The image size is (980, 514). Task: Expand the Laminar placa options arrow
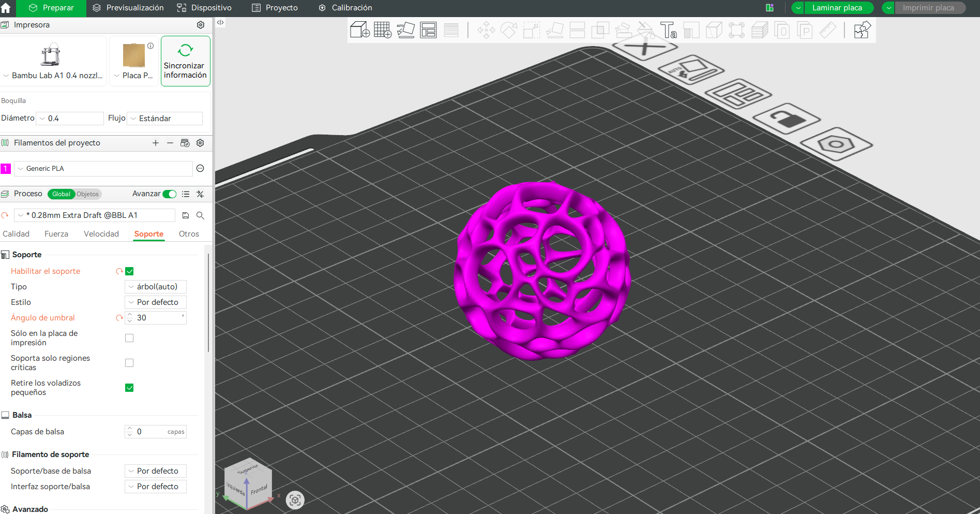point(798,8)
